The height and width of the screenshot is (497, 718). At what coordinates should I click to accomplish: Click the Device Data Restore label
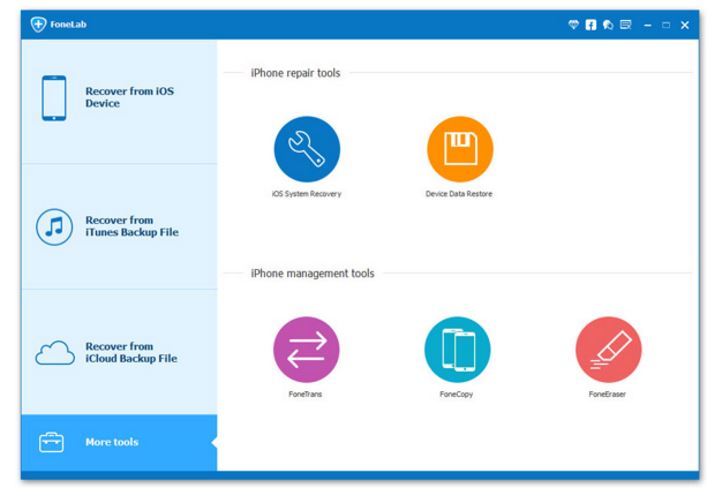point(459,194)
